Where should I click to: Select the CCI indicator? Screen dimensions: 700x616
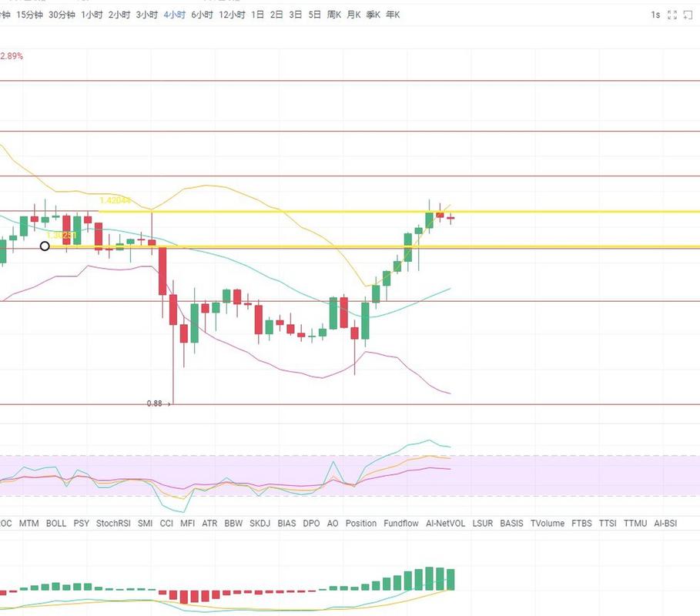(x=166, y=523)
